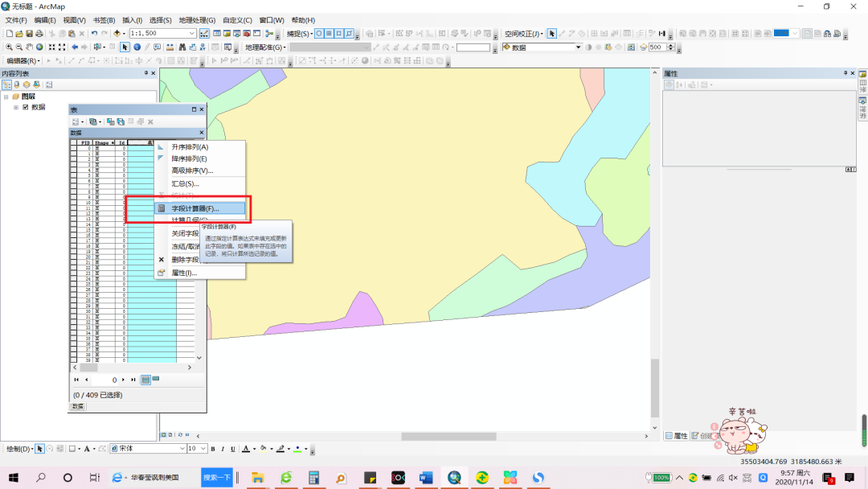The height and width of the screenshot is (489, 868).
Task: Collapse the 图层 data frame node
Action: (x=6, y=97)
